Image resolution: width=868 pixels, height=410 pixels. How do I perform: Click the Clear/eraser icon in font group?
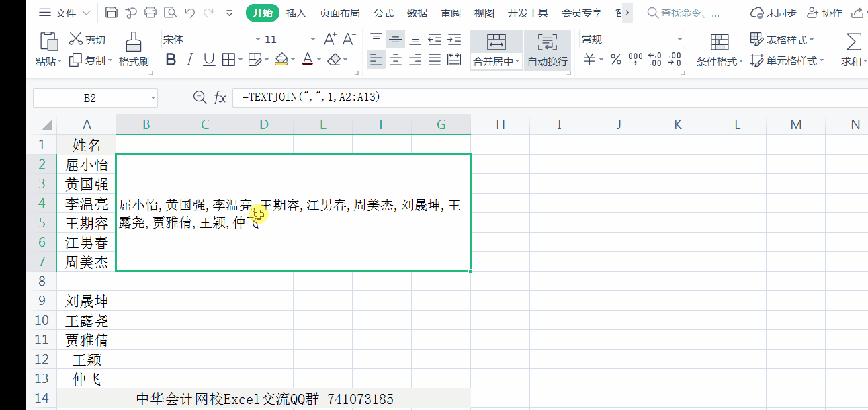334,60
